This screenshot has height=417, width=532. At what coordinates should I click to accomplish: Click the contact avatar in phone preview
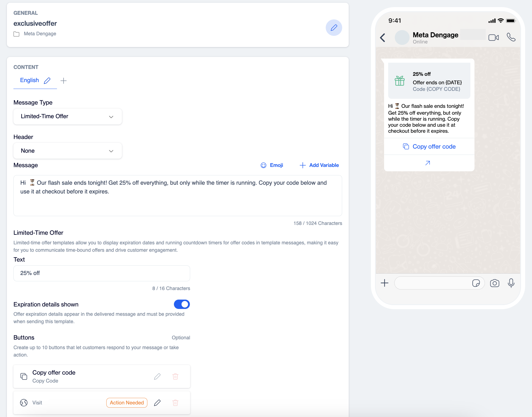coord(402,37)
